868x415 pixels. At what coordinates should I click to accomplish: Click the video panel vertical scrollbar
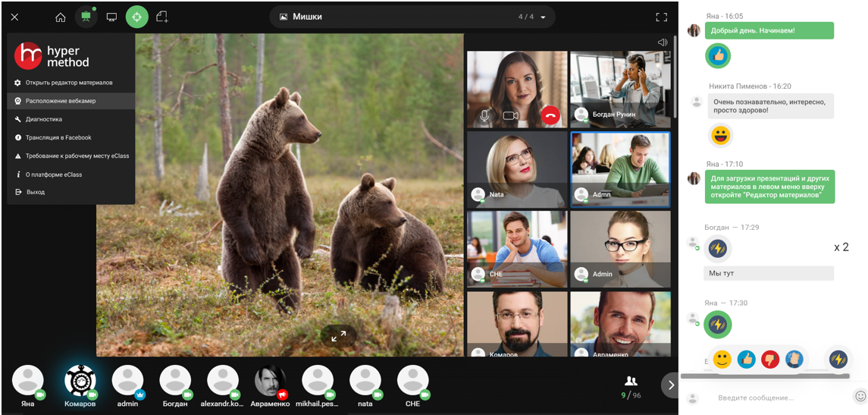click(675, 76)
